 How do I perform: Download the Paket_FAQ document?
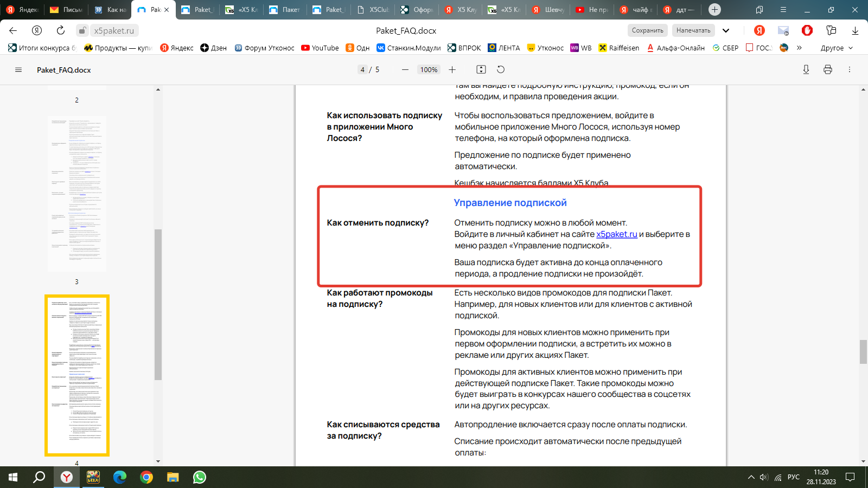806,70
